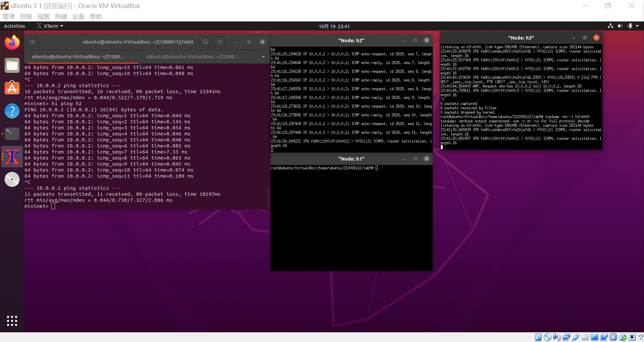The image size is (644, 342).
Task: Click the GNOME Terminal window title text
Action: pos(138,42)
